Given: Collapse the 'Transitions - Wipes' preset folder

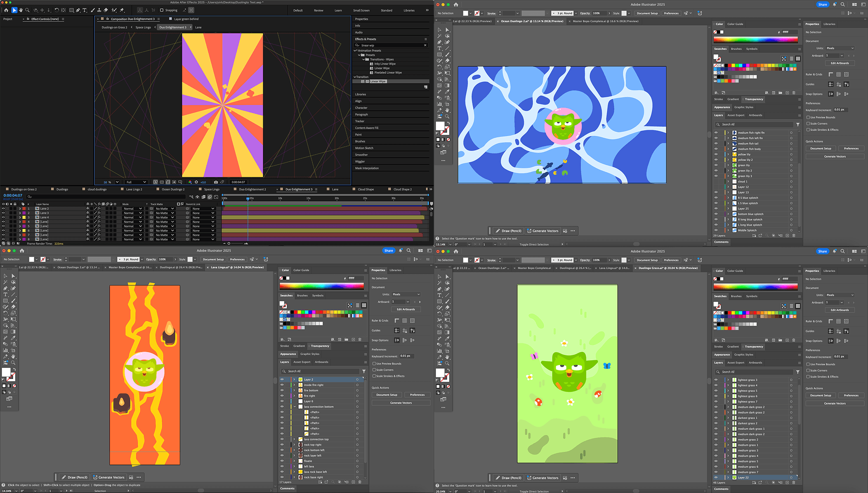Looking at the screenshot, I should 363,59.
